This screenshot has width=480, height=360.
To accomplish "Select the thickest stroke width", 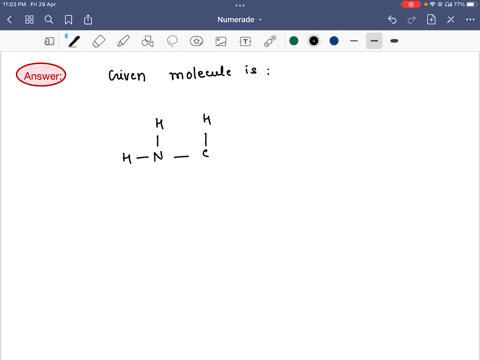I will (394, 41).
